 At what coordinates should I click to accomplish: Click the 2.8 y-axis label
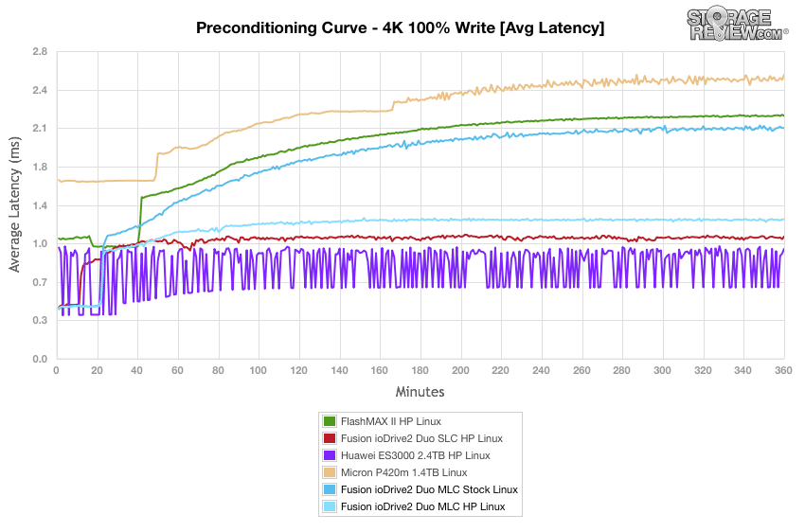[40, 52]
